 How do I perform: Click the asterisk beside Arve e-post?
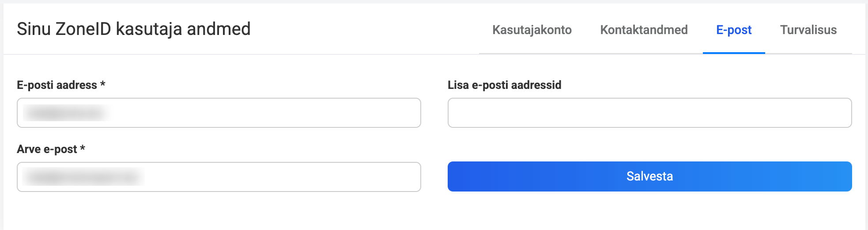click(83, 148)
